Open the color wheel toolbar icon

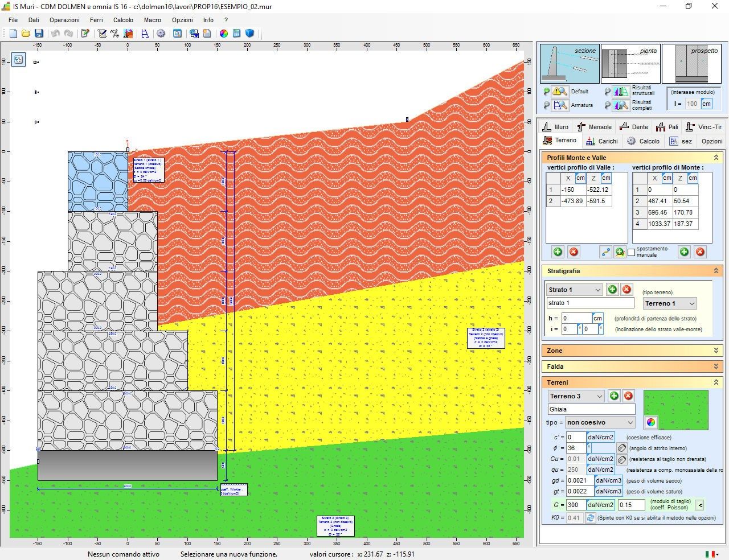pos(224,34)
